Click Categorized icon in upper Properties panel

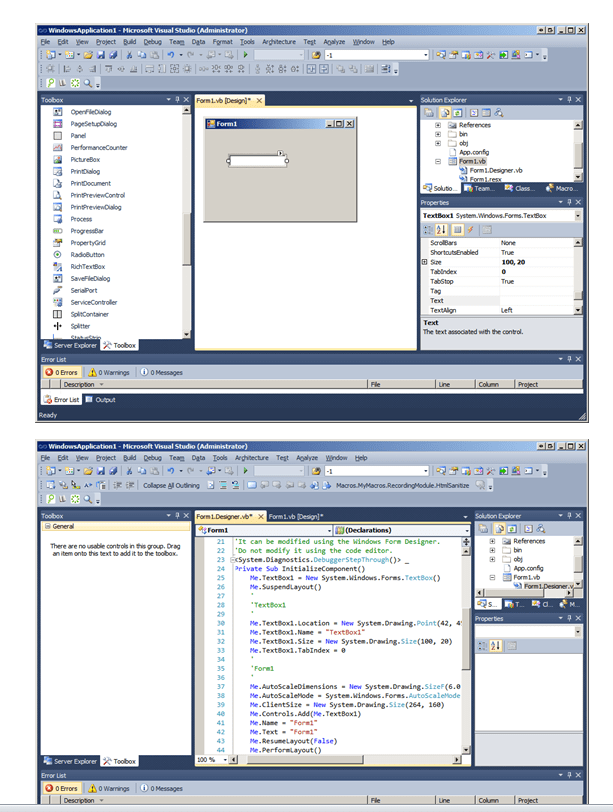[x=428, y=229]
